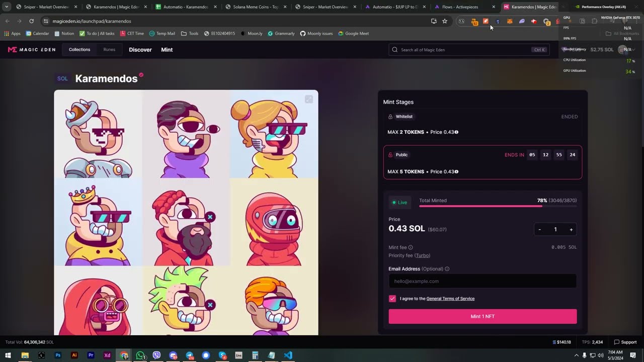Click the green spiky hair character thumbnail
The height and width of the screenshot is (362, 644).
point(186,301)
